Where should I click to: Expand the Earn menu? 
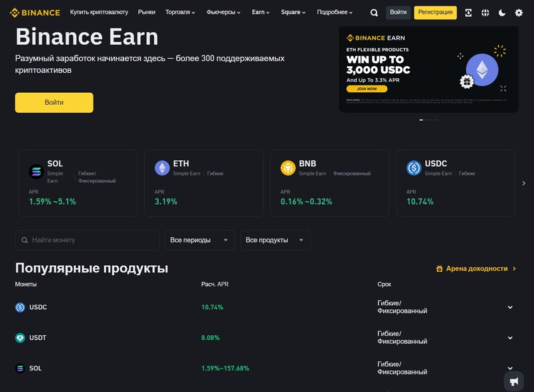pyautogui.click(x=260, y=12)
